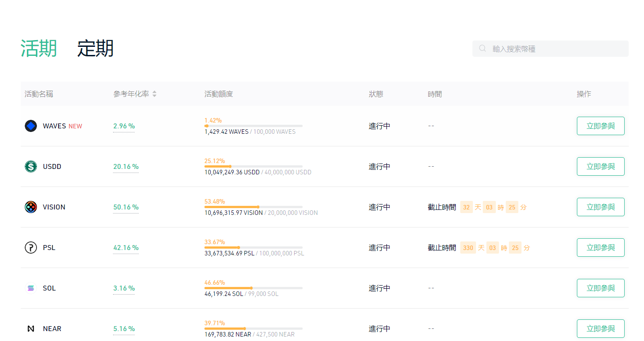Click the SOL coin icon
Viewport: 644px width, 341px height.
click(31, 288)
